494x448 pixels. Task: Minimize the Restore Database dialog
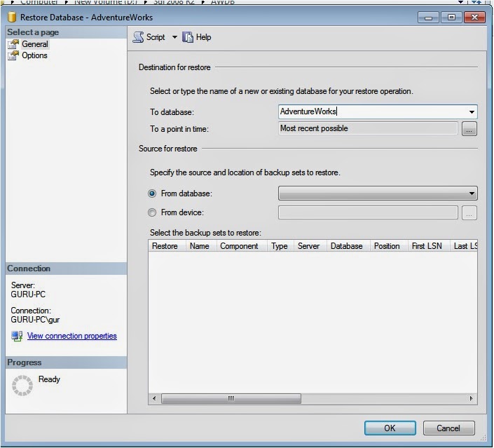pyautogui.click(x=428, y=18)
